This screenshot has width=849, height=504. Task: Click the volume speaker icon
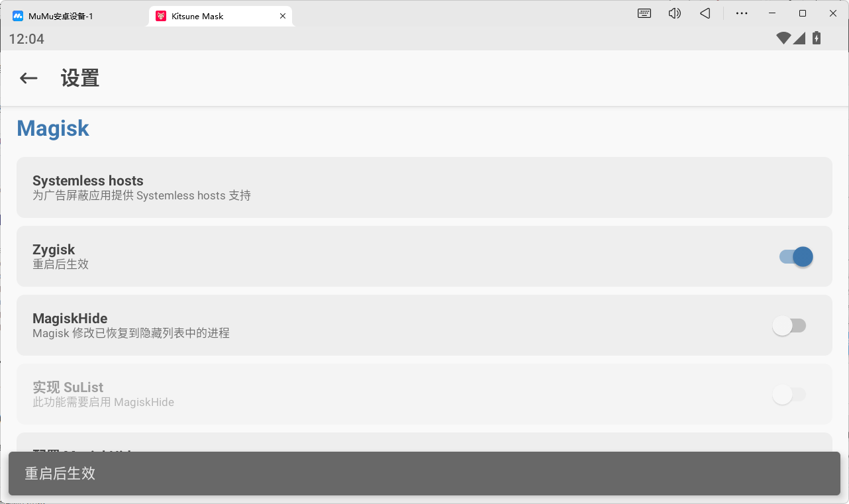coord(674,13)
